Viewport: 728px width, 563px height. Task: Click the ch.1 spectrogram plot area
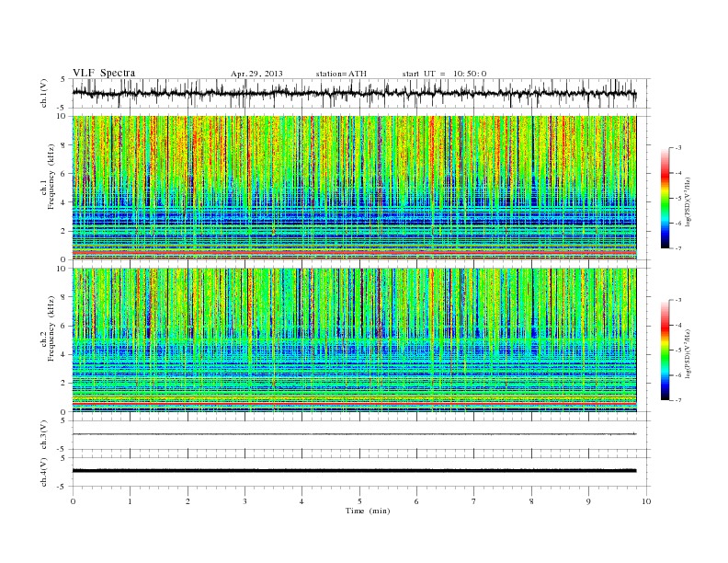354,188
